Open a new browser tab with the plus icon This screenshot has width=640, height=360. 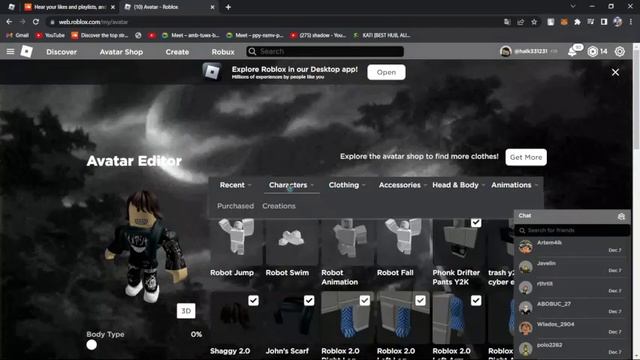click(x=228, y=7)
